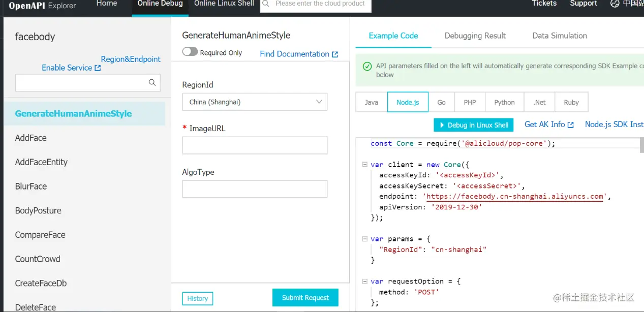
Task: Select the .Net language tab
Action: click(x=539, y=102)
